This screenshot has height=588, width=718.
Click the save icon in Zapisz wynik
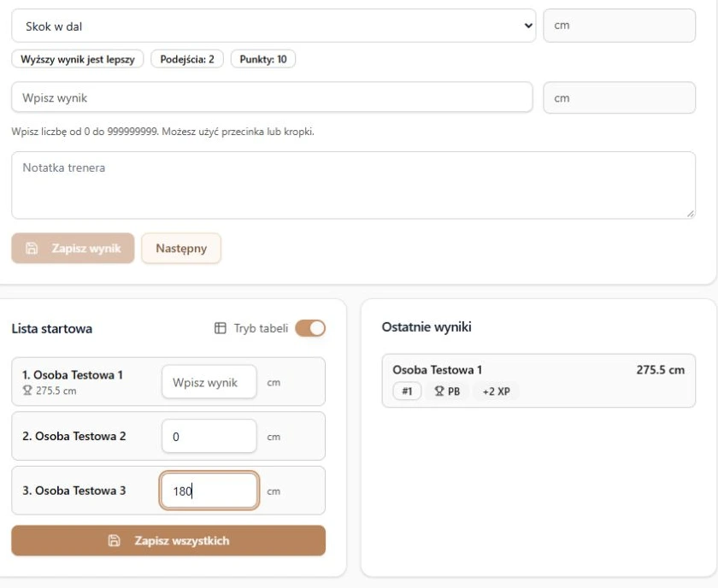(32, 248)
